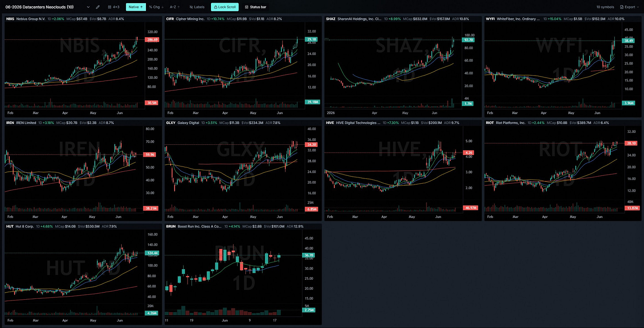The image size is (644, 328).
Task: Click the GLXY last price tag 34.20
Action: coord(312,145)
